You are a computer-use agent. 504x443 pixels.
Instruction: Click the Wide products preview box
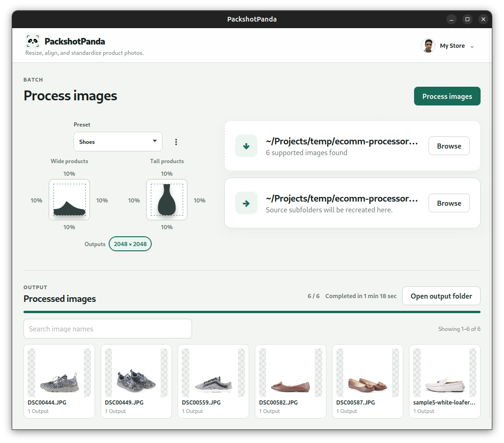69,200
